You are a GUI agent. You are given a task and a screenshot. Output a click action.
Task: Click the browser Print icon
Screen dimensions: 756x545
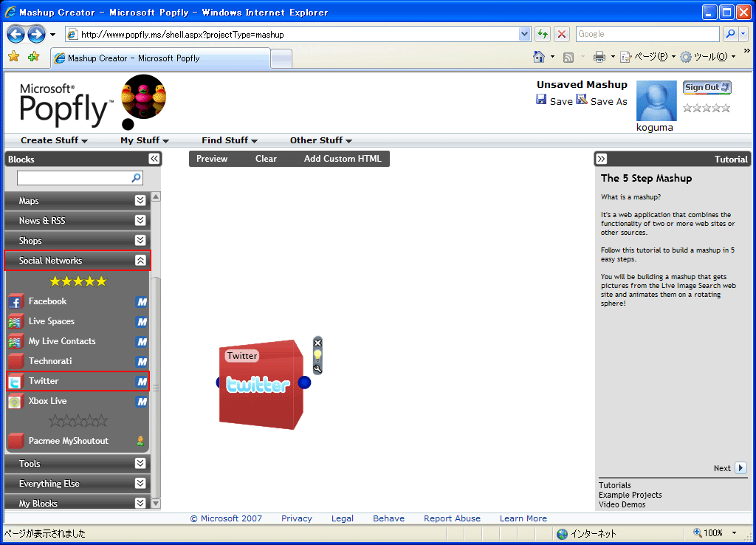tap(599, 57)
